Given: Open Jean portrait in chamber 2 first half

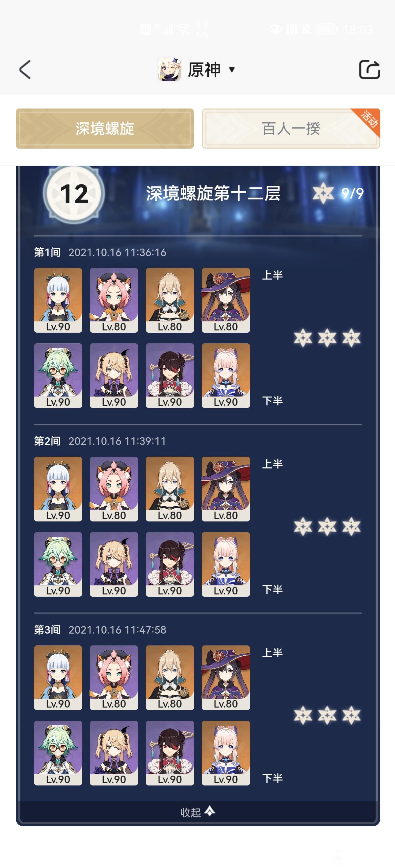Looking at the screenshot, I should [170, 489].
